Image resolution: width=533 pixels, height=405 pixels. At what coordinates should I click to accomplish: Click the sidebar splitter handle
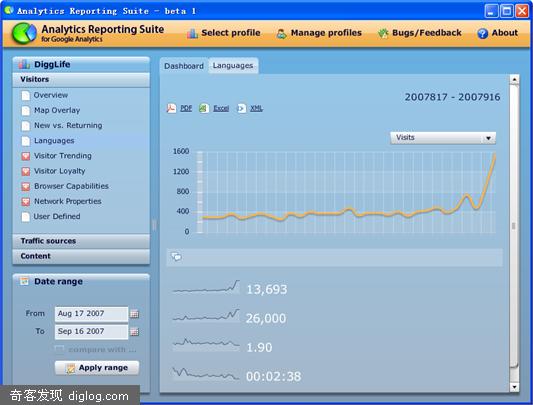point(154,225)
